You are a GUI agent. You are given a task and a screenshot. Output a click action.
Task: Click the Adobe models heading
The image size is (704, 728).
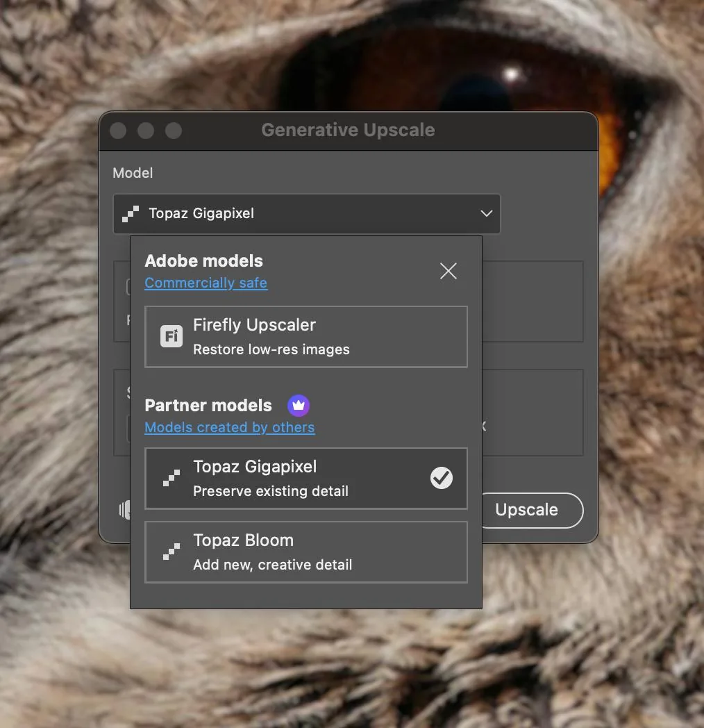pyautogui.click(x=203, y=261)
